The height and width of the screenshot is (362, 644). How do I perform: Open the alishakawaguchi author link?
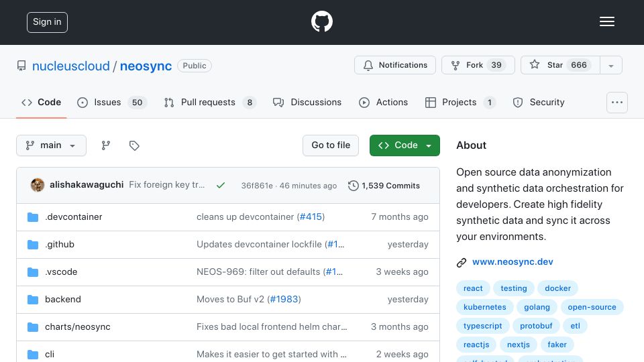[x=87, y=185]
